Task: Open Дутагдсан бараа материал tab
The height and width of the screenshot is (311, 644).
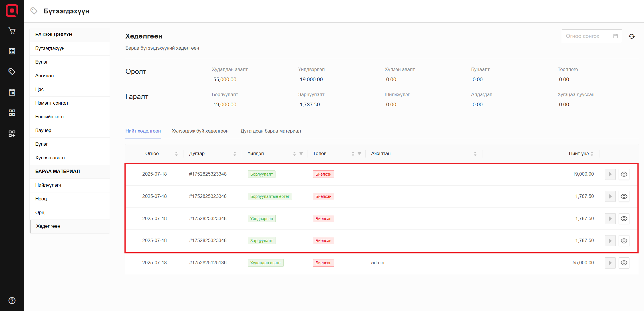Action: pyautogui.click(x=271, y=131)
